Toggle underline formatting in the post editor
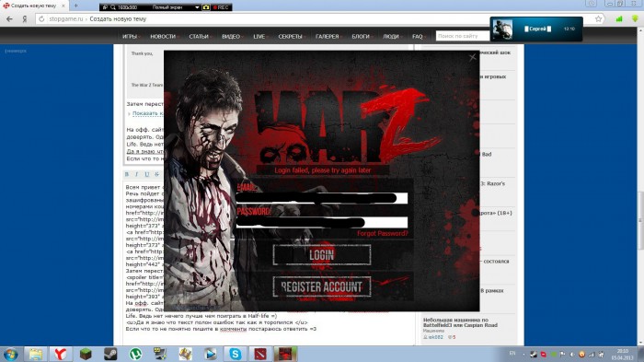The height and width of the screenshot is (362, 644). 146,174
